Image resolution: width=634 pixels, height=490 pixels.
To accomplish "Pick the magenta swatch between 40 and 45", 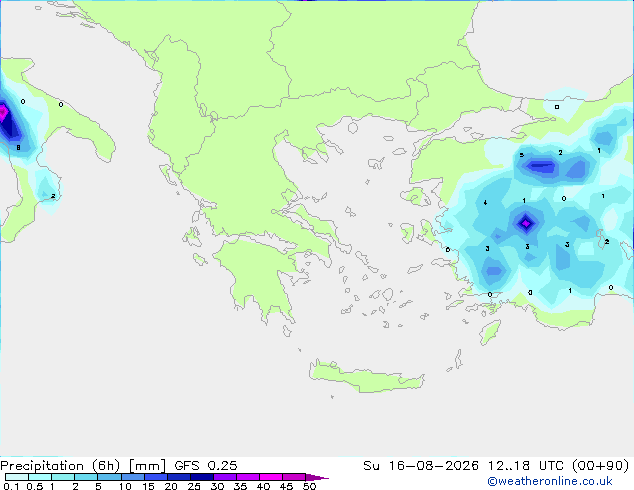I will 271,477.
